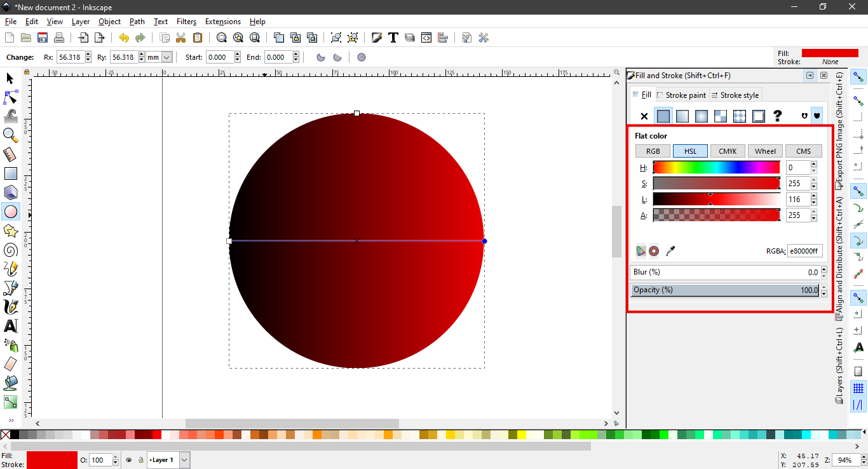The width and height of the screenshot is (868, 469).
Task: Open the Filters menu
Action: coord(186,21)
